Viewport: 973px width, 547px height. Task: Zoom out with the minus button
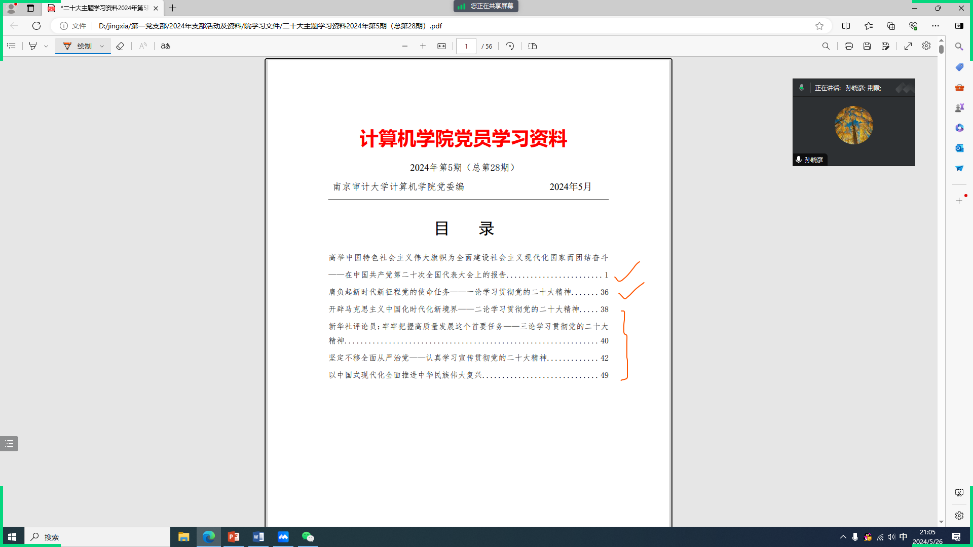pyautogui.click(x=405, y=46)
